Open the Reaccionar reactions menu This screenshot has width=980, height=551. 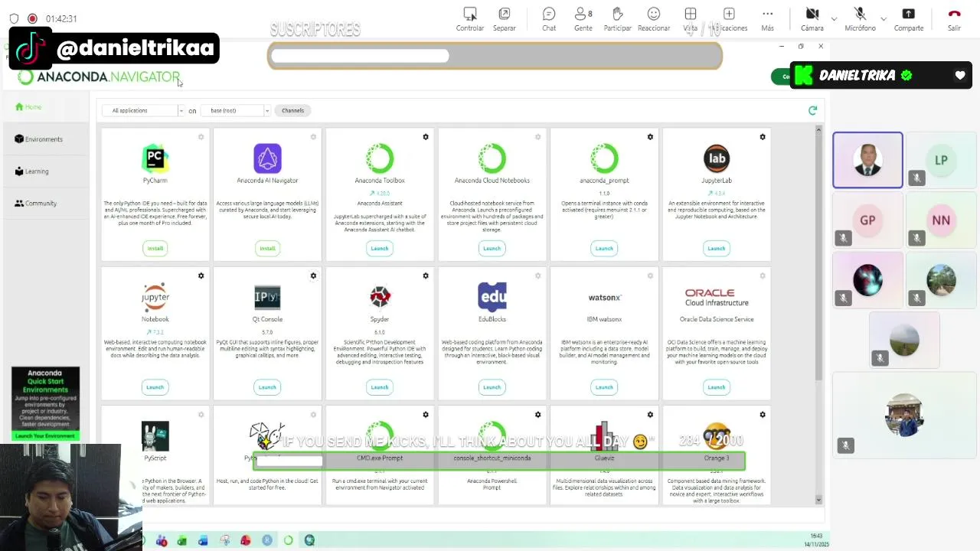(x=654, y=19)
